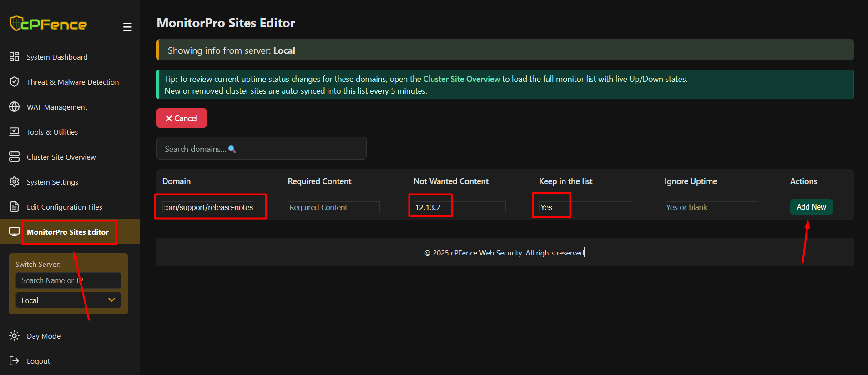Focus the Search domains field
The width and height of the screenshot is (868, 375).
tap(262, 148)
